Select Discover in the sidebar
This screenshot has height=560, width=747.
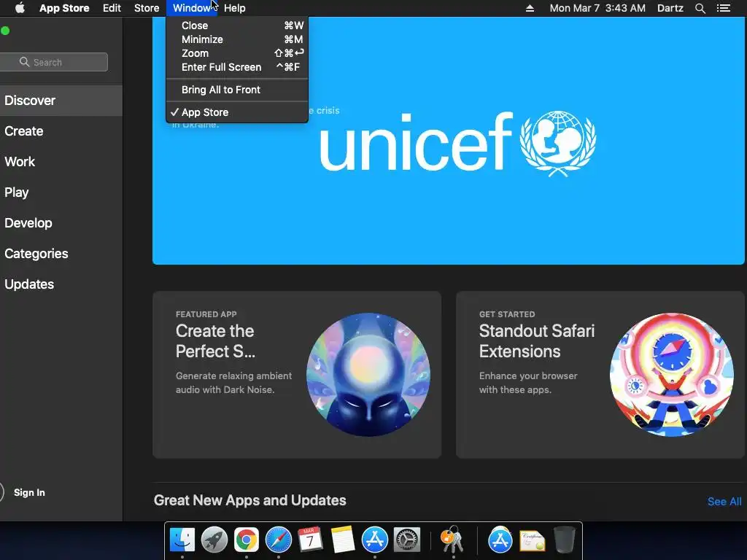point(61,101)
